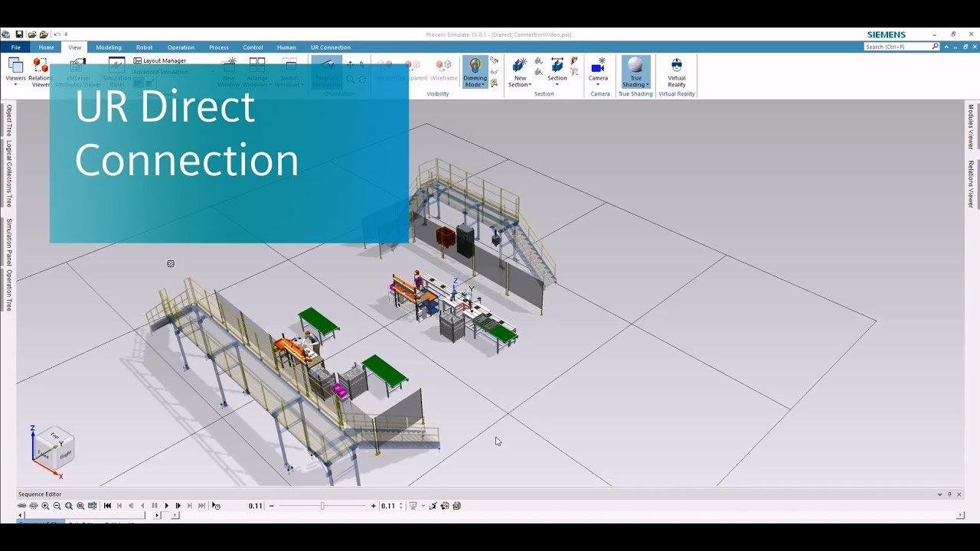
Task: Play simulation forward
Action: (167, 506)
